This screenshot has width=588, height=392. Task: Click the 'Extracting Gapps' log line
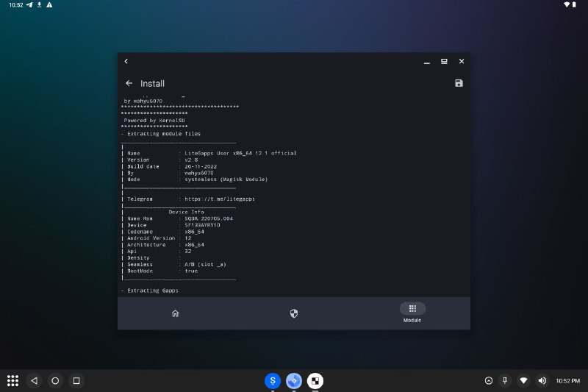tap(153, 291)
